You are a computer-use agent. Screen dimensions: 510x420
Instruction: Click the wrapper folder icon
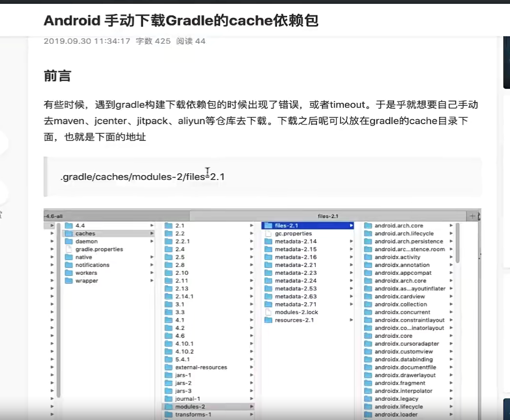point(68,281)
